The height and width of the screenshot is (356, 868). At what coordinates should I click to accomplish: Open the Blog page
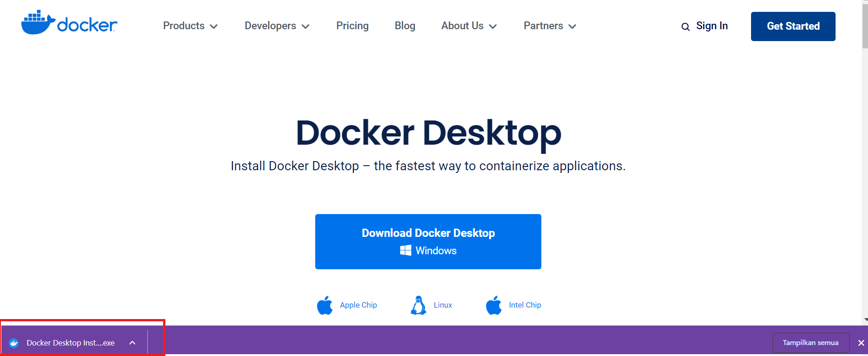[x=405, y=26]
